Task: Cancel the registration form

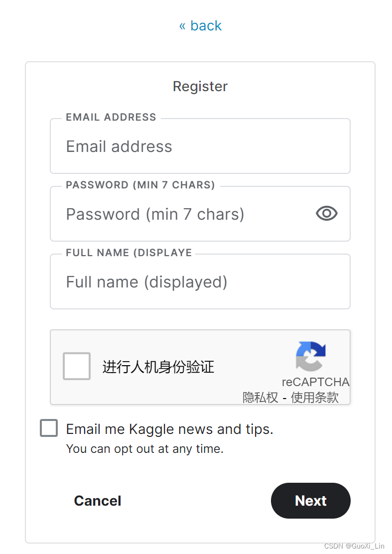Action: click(98, 501)
